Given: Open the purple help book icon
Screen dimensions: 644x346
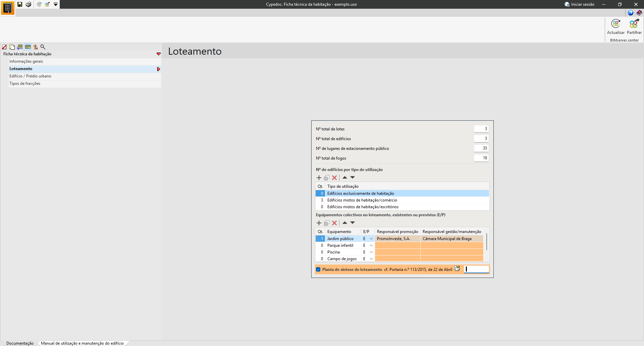Looking at the screenshot, I should tap(639, 13).
